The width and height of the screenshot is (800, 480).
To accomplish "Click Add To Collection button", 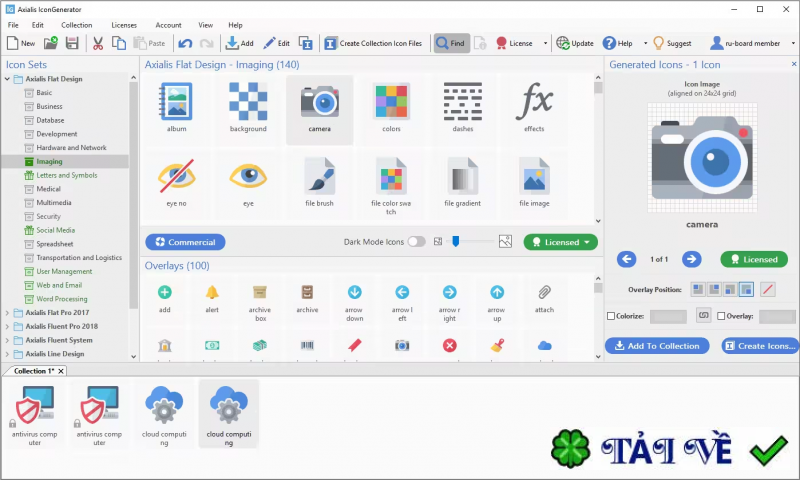I will coord(657,346).
